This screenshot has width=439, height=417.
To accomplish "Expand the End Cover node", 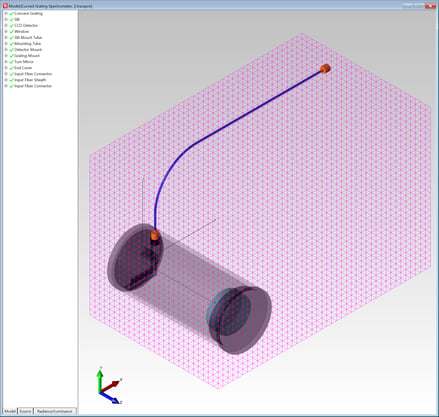I will 6,68.
